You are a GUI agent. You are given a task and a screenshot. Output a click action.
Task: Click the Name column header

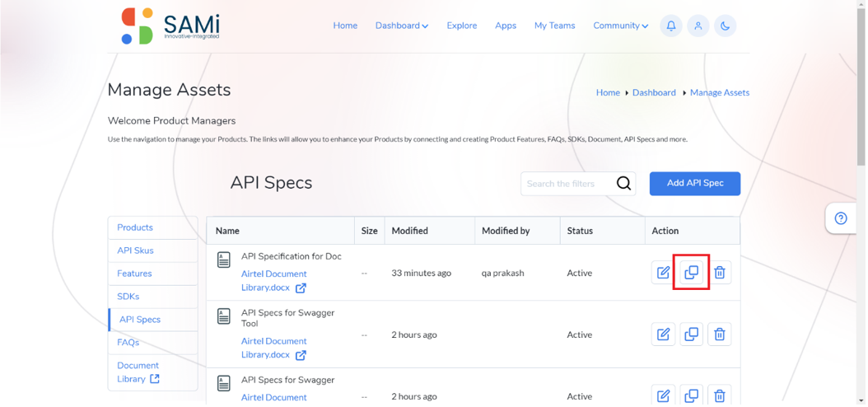pyautogui.click(x=281, y=231)
